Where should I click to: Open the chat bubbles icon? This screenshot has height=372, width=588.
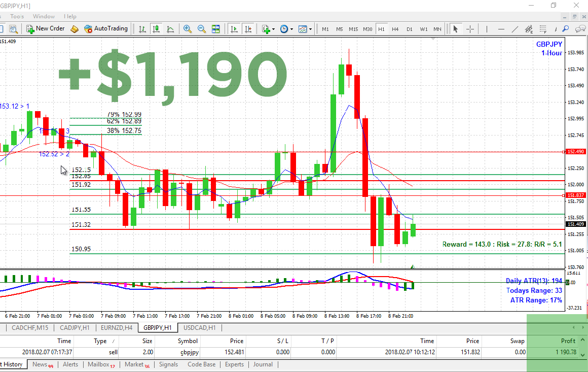(x=580, y=29)
